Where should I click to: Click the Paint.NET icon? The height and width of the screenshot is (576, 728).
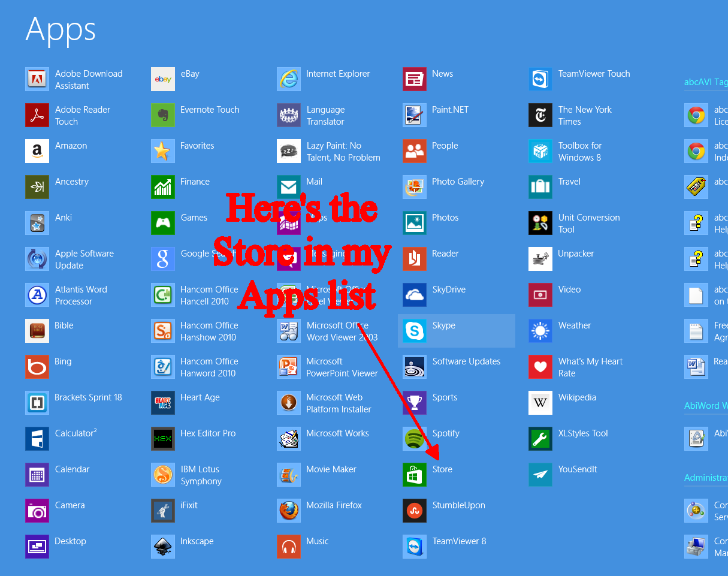(415, 115)
